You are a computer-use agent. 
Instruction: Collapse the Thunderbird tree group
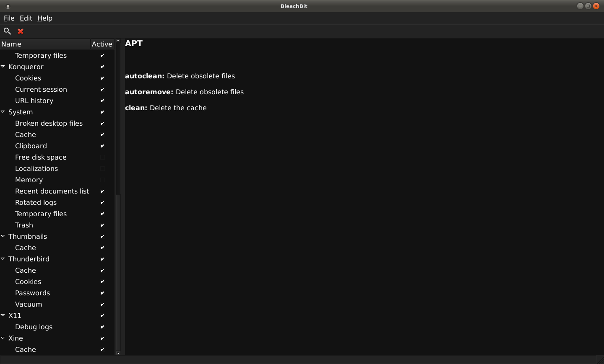pyautogui.click(x=3, y=259)
